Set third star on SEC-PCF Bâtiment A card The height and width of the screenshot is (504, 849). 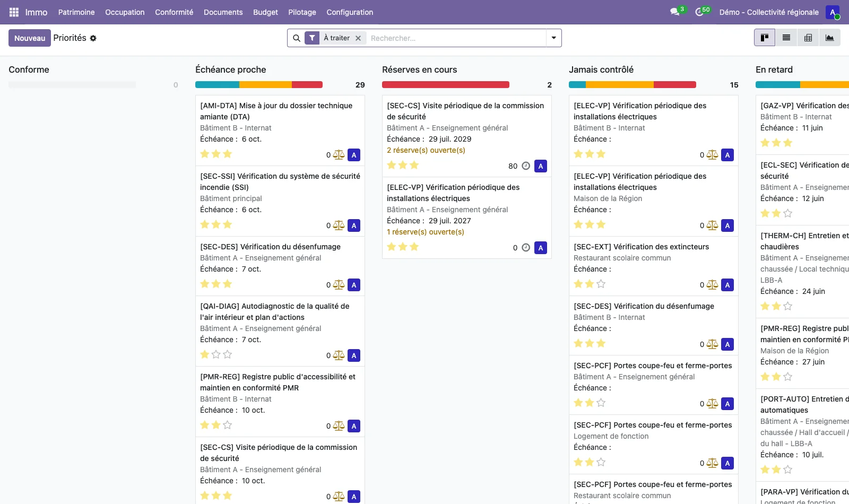coord(601,403)
